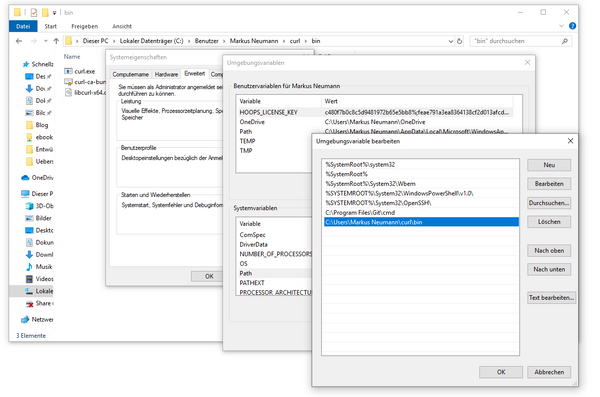Click the Bearbeiten button
The width and height of the screenshot is (600, 397).
[549, 184]
